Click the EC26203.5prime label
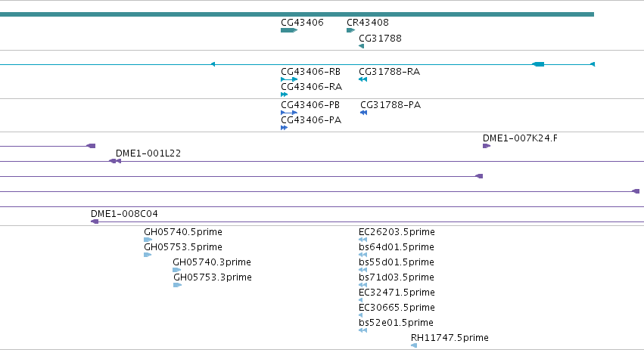 point(397,232)
